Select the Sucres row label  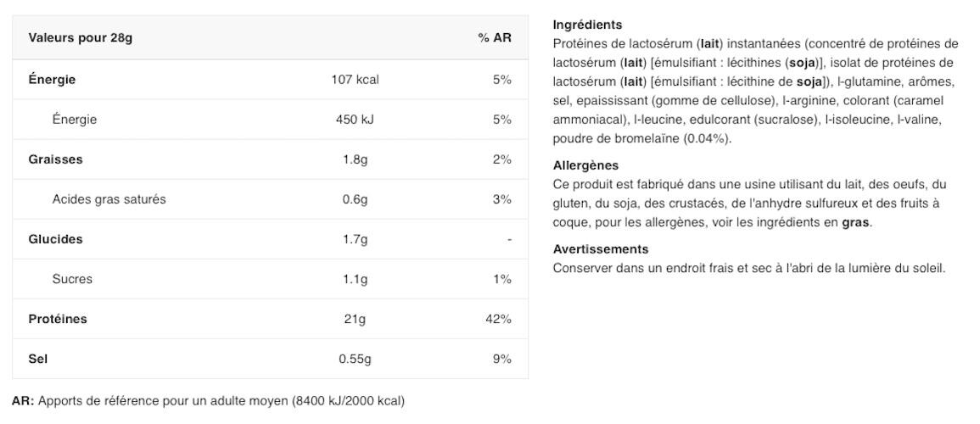72,279
